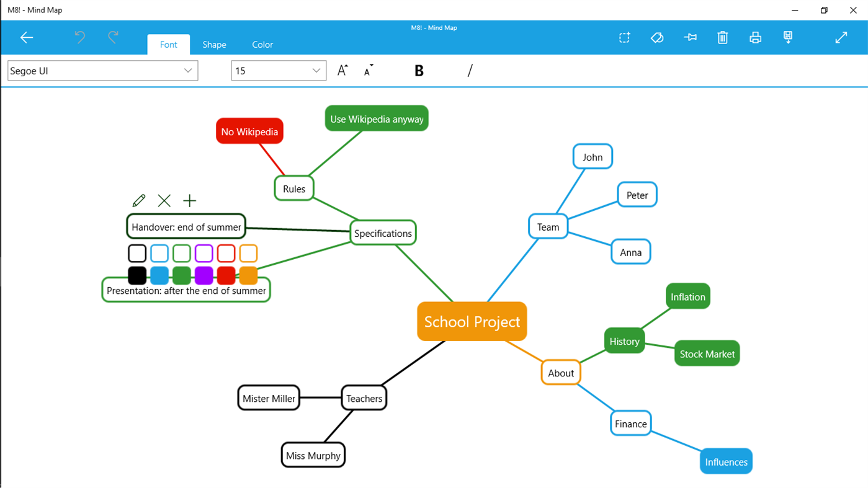Click the back arrow button

(x=27, y=38)
